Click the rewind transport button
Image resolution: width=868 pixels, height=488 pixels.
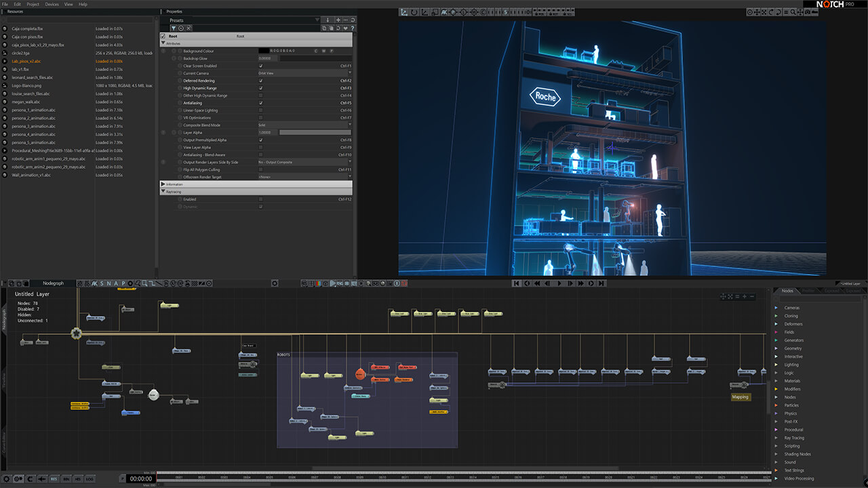pos(538,283)
